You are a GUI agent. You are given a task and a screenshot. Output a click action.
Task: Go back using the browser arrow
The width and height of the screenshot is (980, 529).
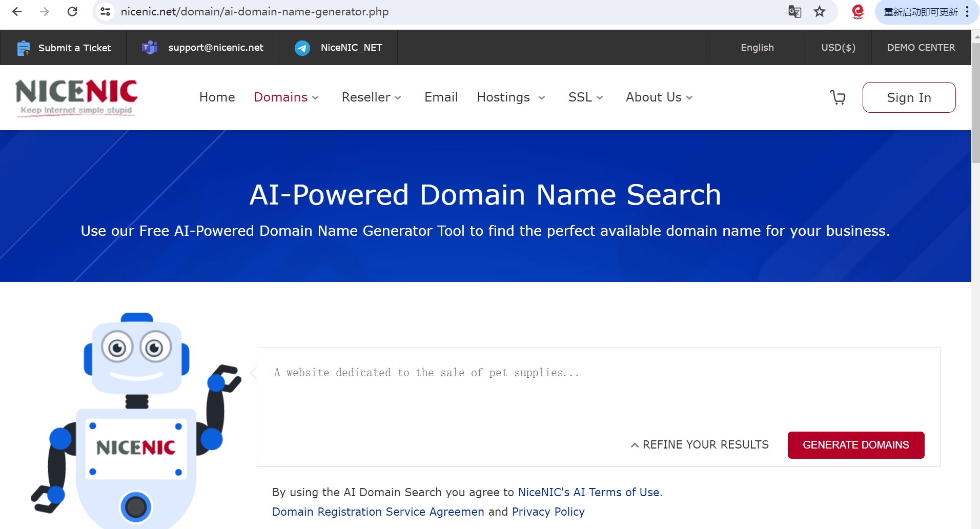click(17, 11)
